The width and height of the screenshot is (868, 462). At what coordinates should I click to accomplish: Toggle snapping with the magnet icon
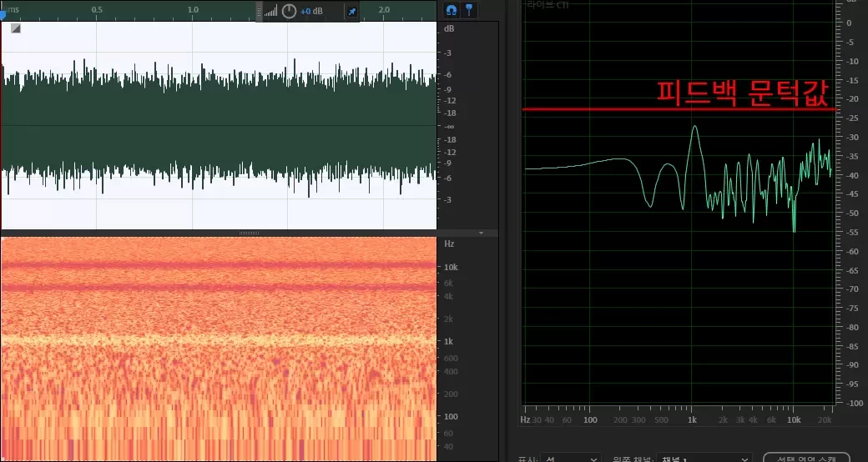point(452,10)
